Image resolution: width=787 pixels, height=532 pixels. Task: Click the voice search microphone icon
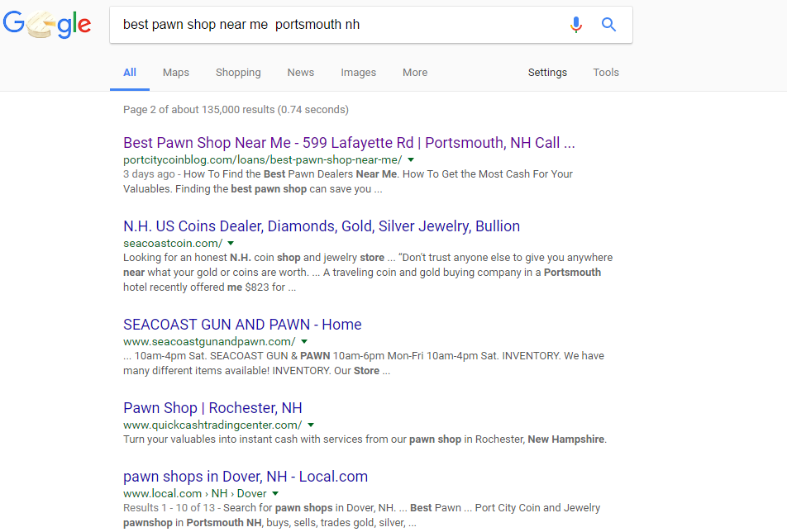(576, 25)
